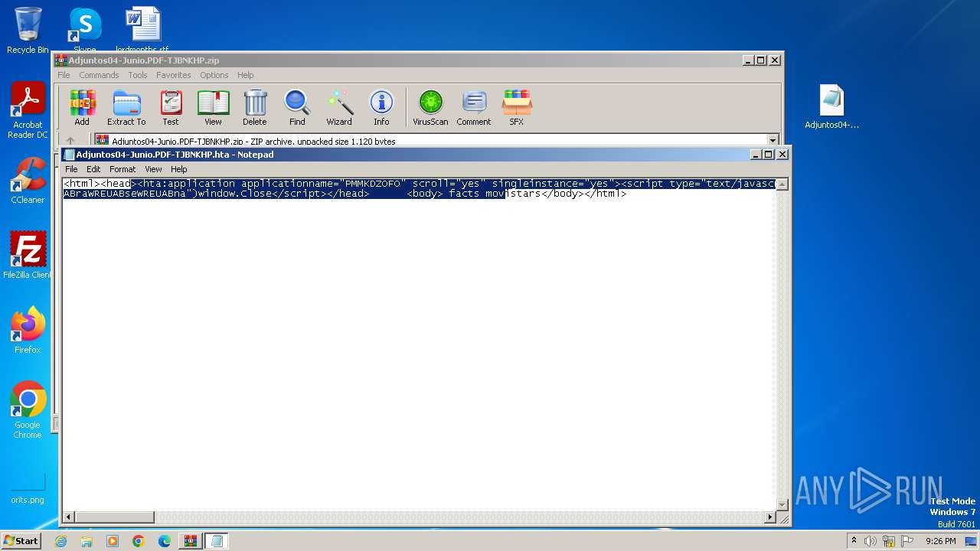Select Adjuntos04 file on desktop
980x551 pixels.
(x=832, y=106)
